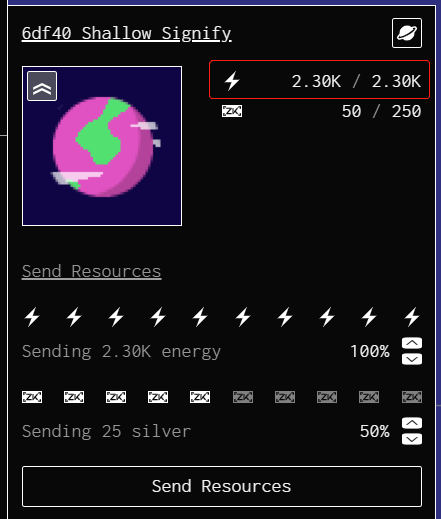Select the third energy bolt in row

(x=116, y=317)
